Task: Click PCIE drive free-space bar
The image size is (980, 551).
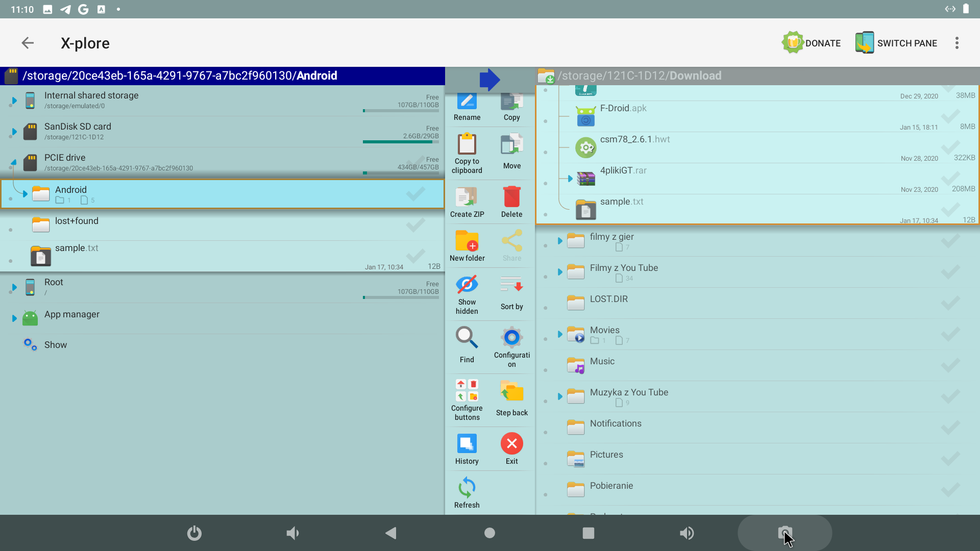Action: [401, 173]
